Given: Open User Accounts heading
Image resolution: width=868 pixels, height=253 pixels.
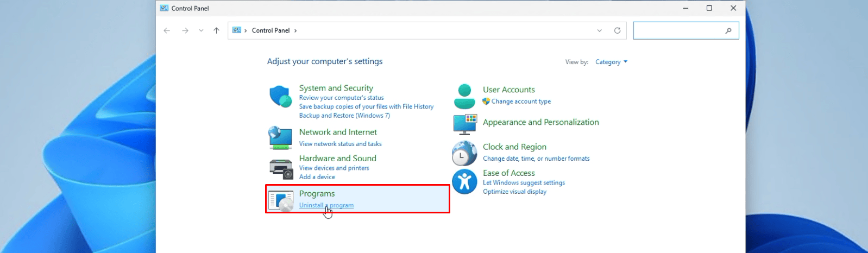Looking at the screenshot, I should coord(509,90).
